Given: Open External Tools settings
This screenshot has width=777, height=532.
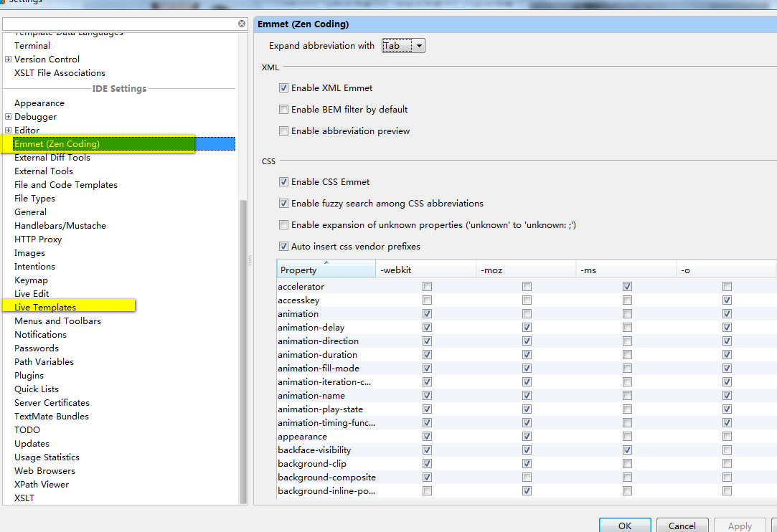Looking at the screenshot, I should point(44,171).
